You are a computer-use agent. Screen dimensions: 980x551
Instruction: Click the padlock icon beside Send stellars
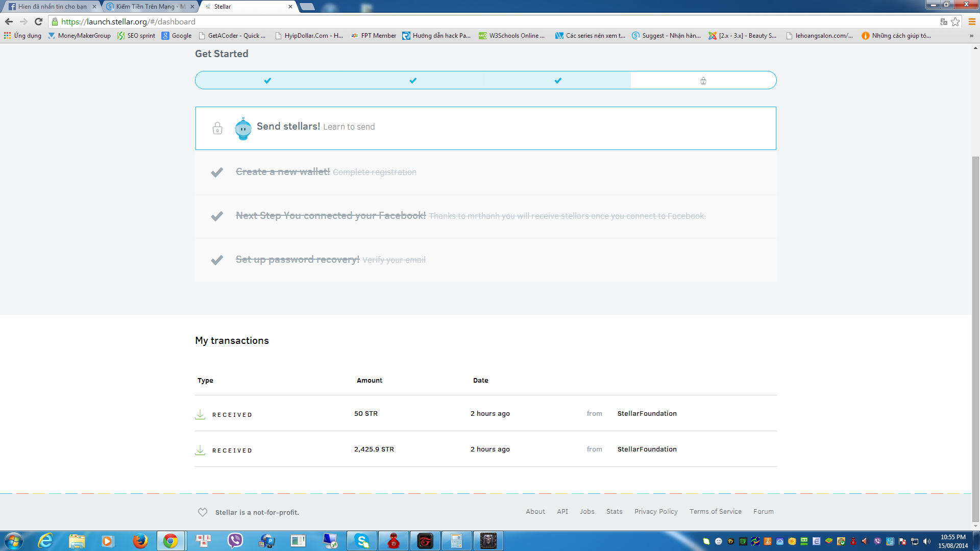(x=217, y=128)
